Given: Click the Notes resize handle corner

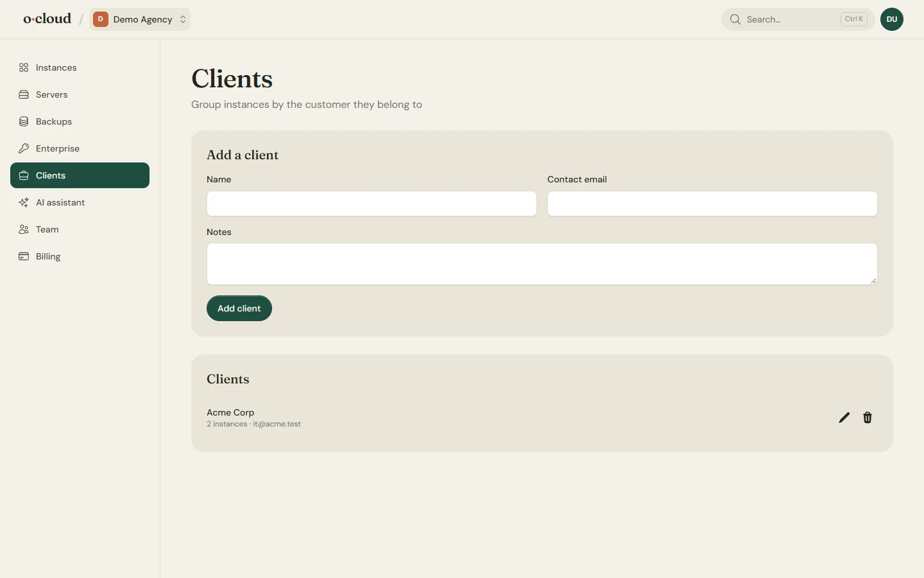Looking at the screenshot, I should [x=873, y=281].
